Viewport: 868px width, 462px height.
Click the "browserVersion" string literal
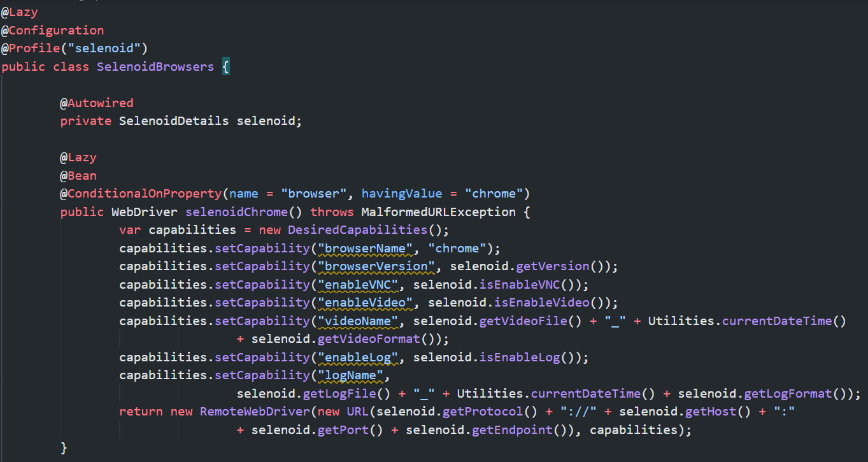[x=376, y=266]
